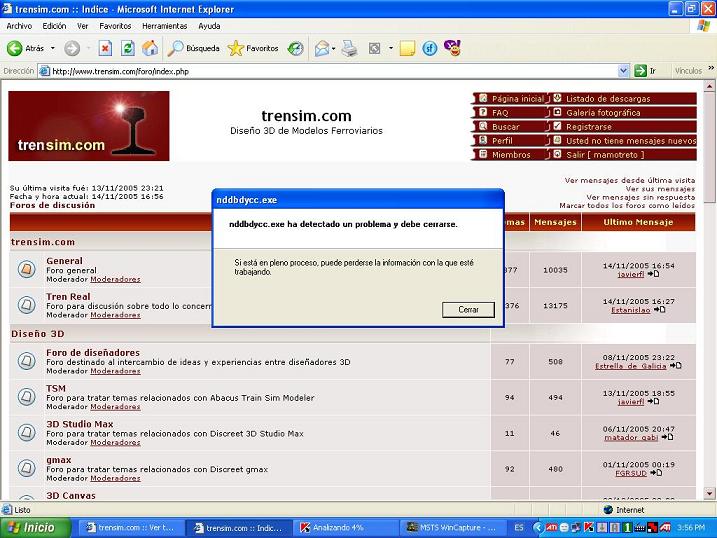Open the Foro de diseñadores forum link
Viewport: 717px width, 538px height.
93,353
